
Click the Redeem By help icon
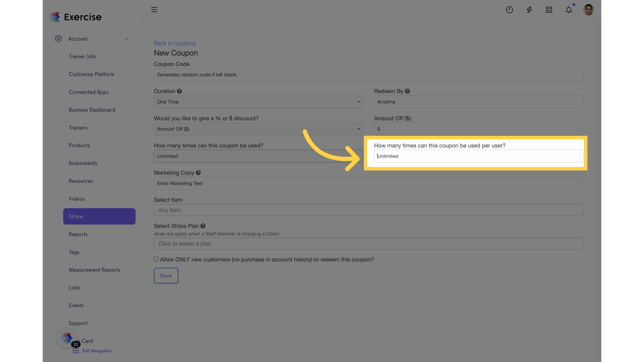[x=408, y=91]
